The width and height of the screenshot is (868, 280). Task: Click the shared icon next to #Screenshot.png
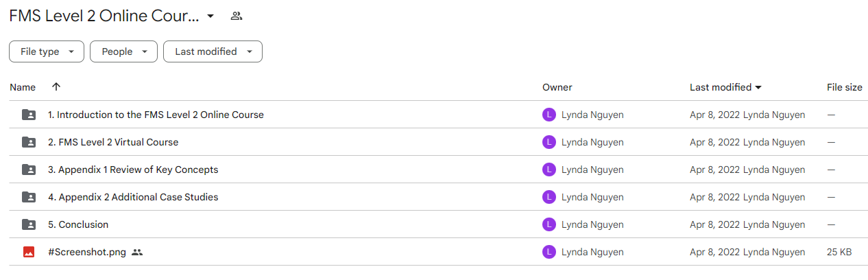pos(137,252)
